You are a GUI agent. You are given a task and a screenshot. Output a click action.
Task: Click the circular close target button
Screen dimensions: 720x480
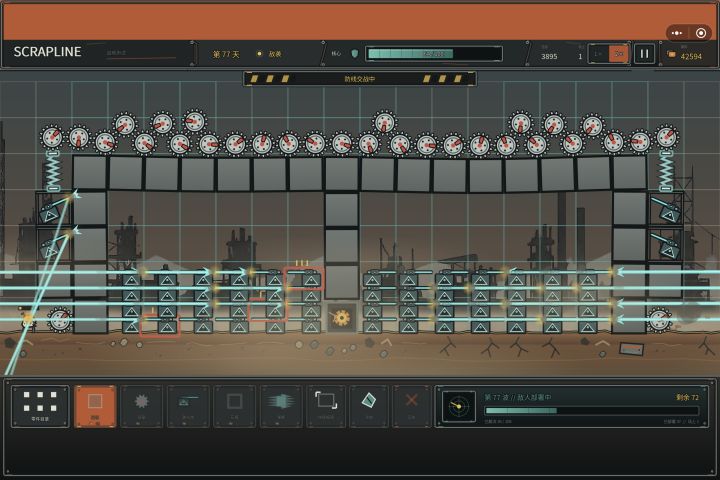(701, 33)
